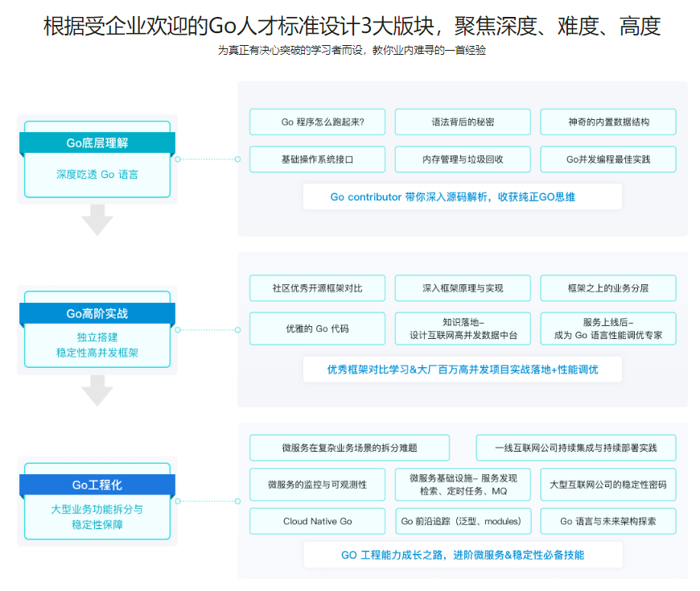Click the main title about 3大版块
The width and height of the screenshot is (700, 591).
(350, 27)
